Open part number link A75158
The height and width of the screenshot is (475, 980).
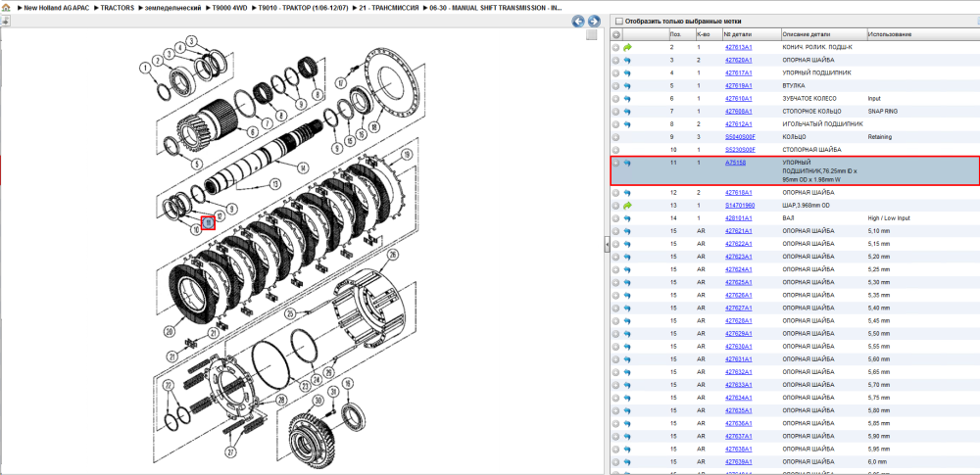735,163
